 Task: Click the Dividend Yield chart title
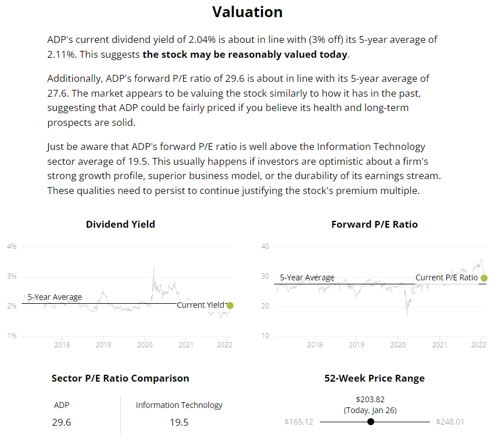(120, 224)
